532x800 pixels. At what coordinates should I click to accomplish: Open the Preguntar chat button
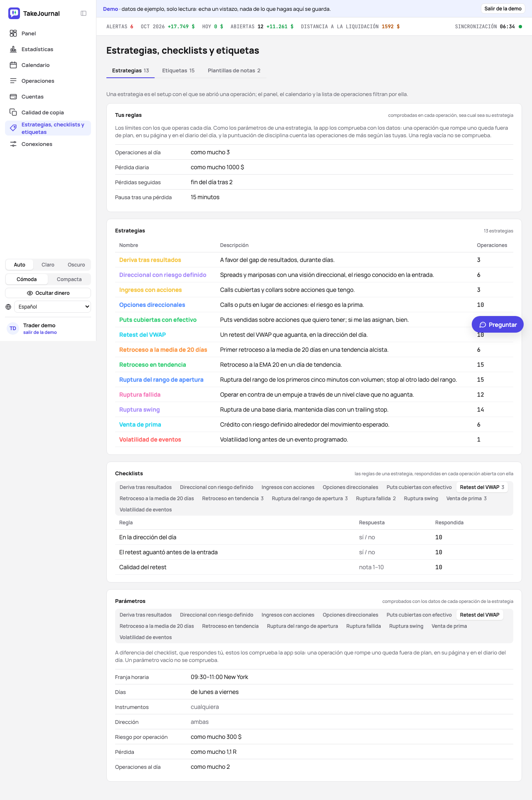498,325
